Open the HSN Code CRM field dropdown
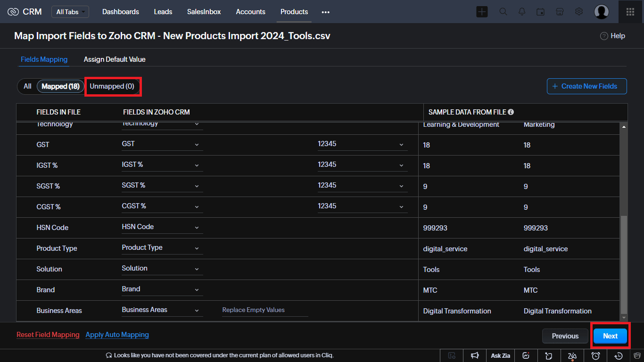Image resolution: width=644 pixels, height=362 pixels. [x=162, y=227]
